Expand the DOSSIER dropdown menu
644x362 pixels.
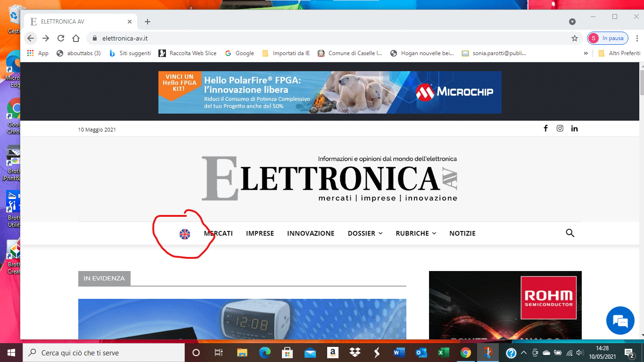[x=365, y=233]
